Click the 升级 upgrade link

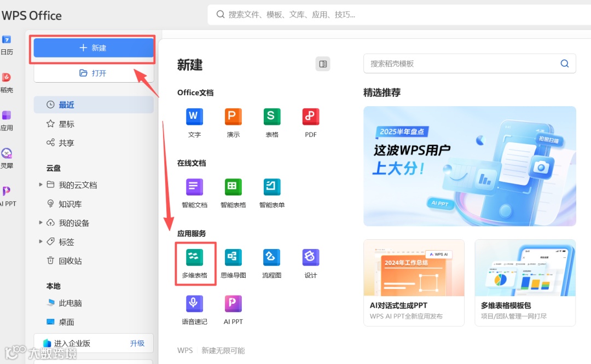137,343
